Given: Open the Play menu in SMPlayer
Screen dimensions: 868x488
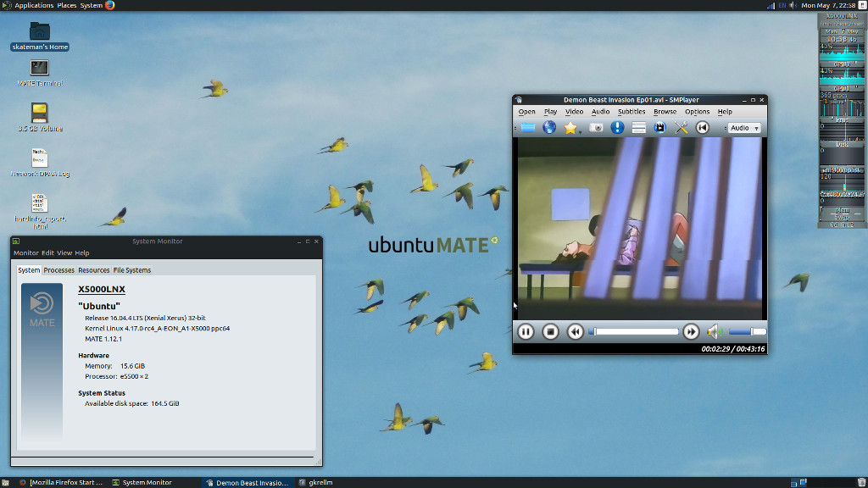Looking at the screenshot, I should point(550,112).
